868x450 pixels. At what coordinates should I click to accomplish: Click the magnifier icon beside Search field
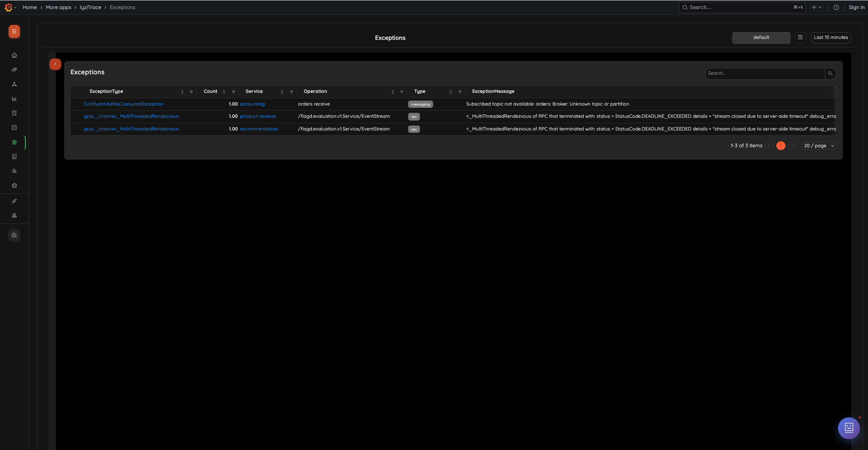tap(830, 73)
